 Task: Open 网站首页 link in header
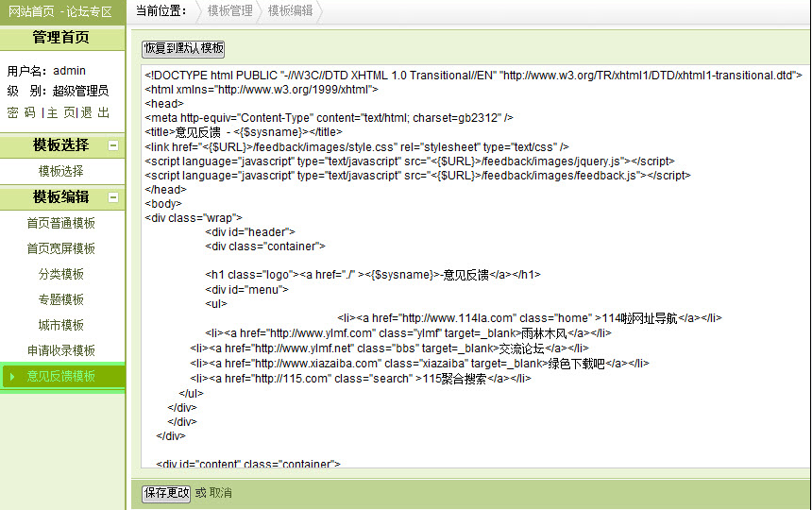click(31, 11)
